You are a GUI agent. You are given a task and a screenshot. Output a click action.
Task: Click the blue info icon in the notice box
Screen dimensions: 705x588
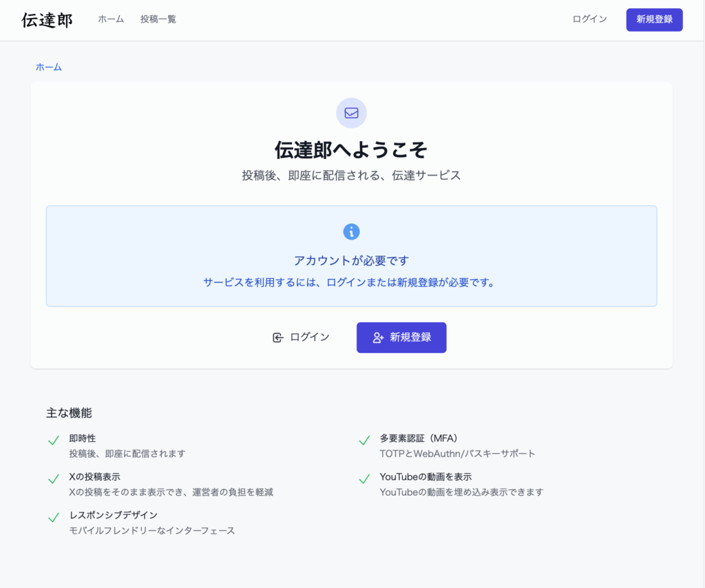351,232
